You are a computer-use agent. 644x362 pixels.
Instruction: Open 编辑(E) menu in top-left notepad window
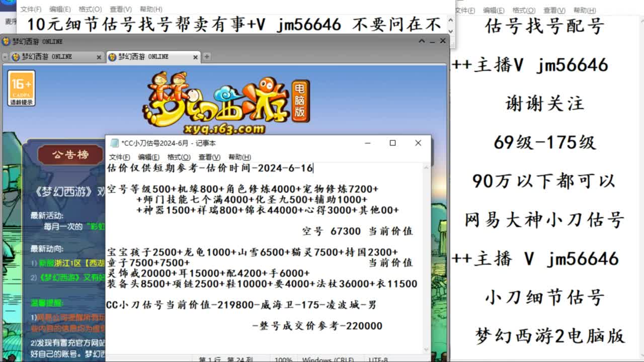click(60, 9)
